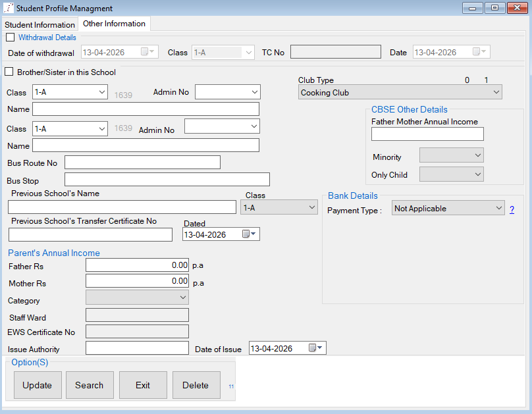Switch to Student Information tab
Image resolution: width=532 pixels, height=414 pixels.
[40, 25]
